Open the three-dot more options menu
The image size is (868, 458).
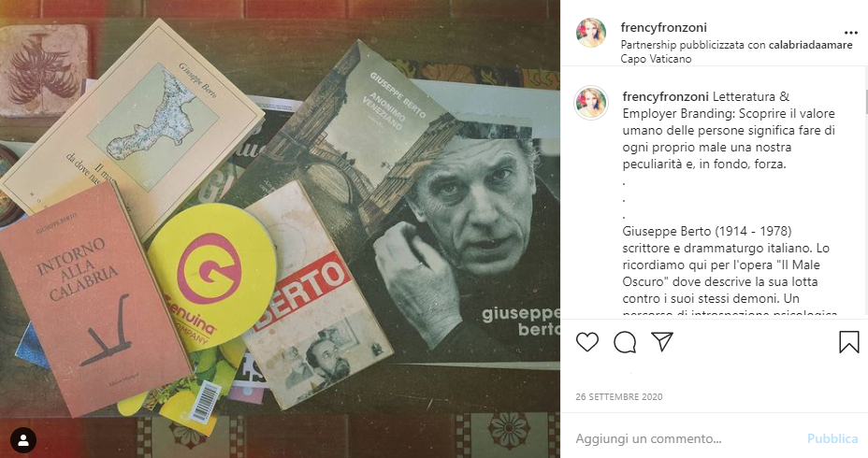click(851, 34)
